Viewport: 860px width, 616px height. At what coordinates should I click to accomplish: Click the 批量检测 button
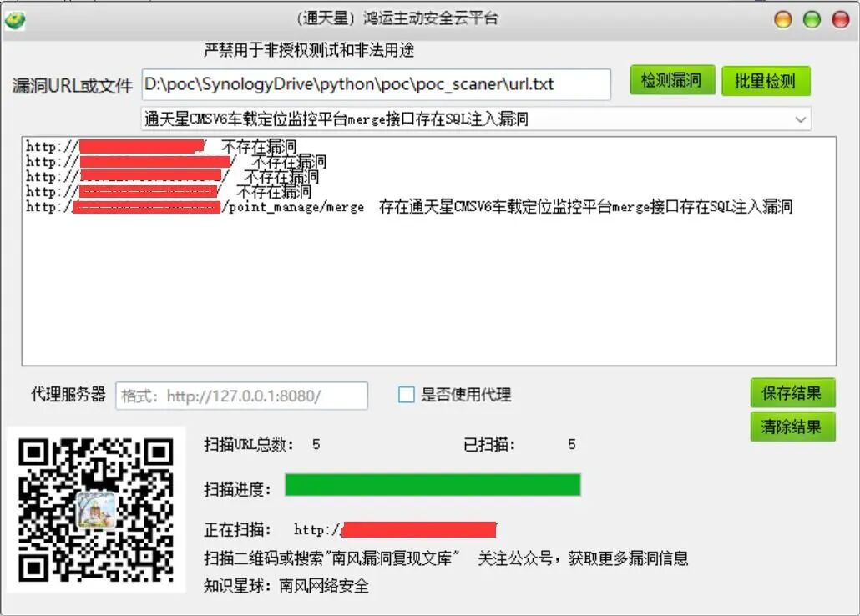(x=766, y=81)
